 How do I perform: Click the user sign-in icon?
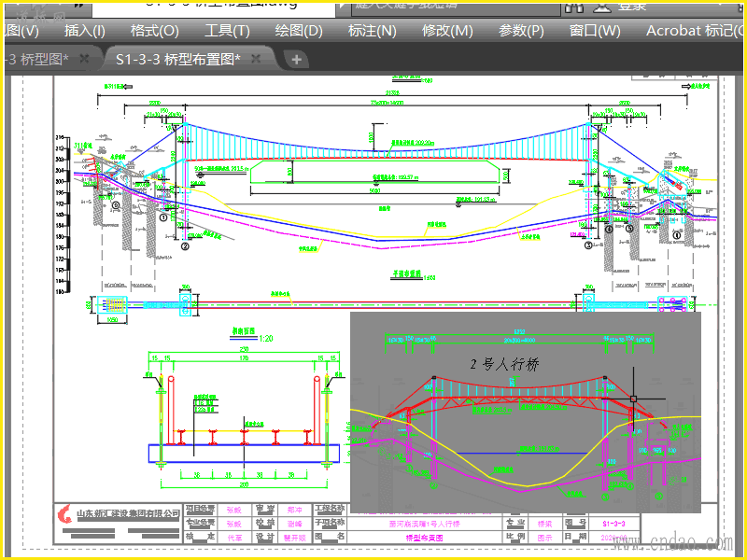coord(602,7)
